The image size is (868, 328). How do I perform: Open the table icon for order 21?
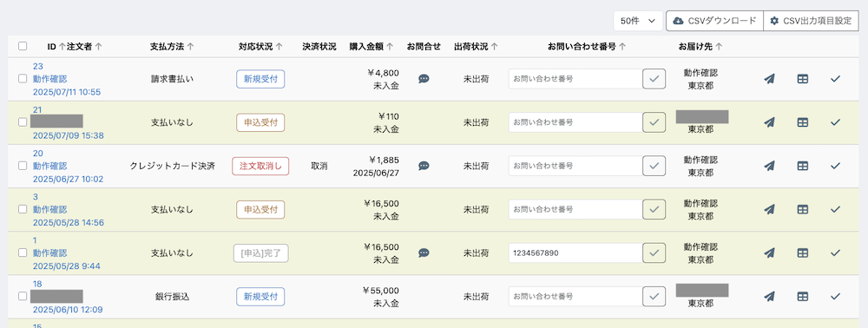[802, 122]
